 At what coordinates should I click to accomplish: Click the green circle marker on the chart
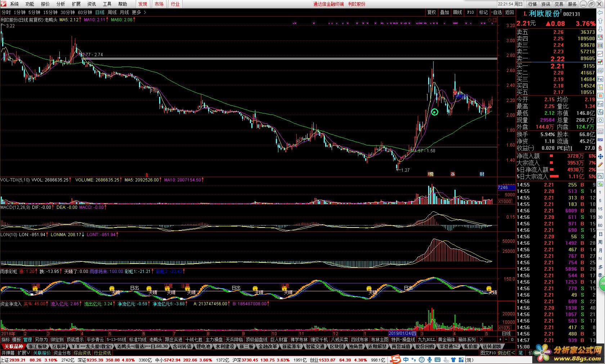point(435,112)
